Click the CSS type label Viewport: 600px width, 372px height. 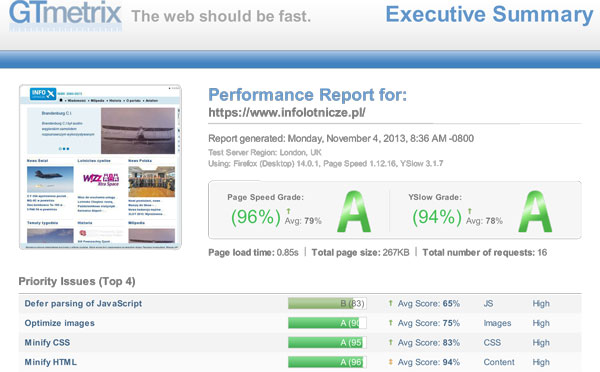tap(492, 343)
